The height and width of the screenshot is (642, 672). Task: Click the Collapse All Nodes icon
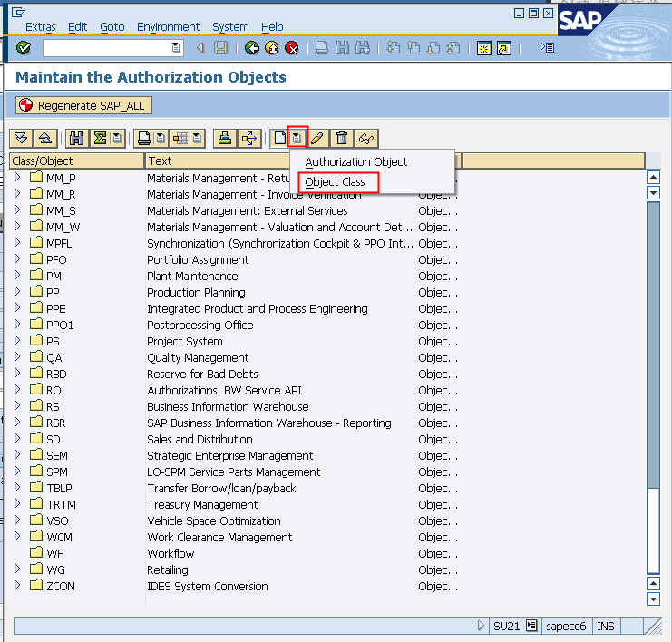(45, 139)
